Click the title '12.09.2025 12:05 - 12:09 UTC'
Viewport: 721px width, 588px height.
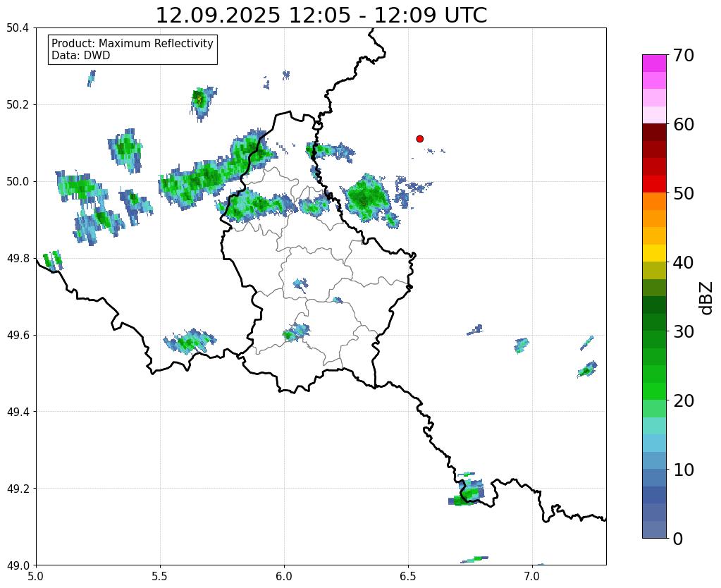click(321, 16)
